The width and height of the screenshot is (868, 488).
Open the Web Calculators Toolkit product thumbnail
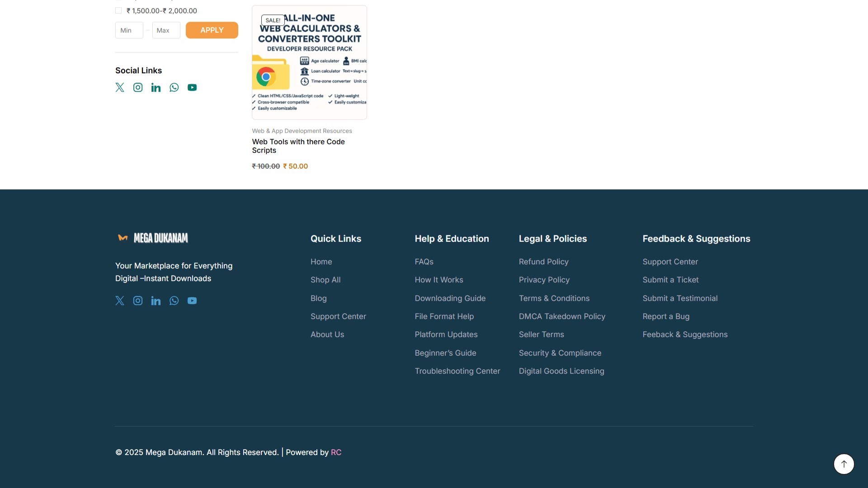[x=309, y=63]
